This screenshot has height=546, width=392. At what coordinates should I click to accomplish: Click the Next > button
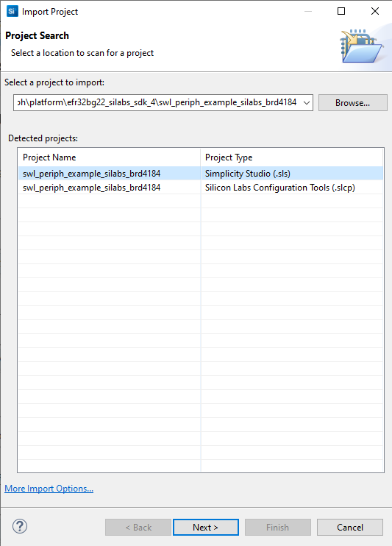[206, 527]
